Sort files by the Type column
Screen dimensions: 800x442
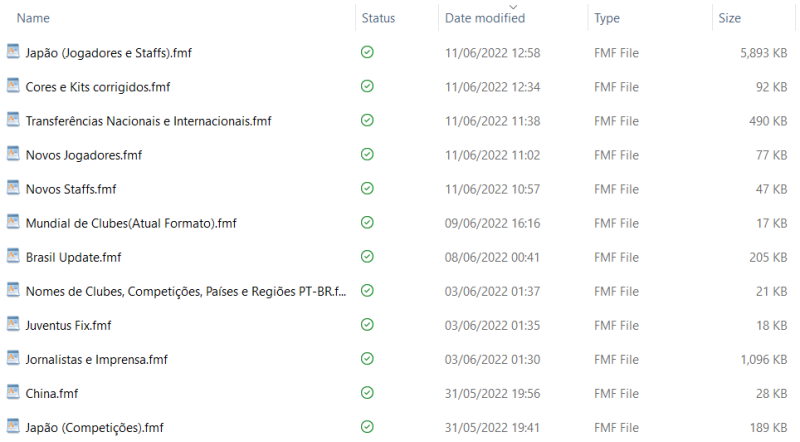coord(607,18)
